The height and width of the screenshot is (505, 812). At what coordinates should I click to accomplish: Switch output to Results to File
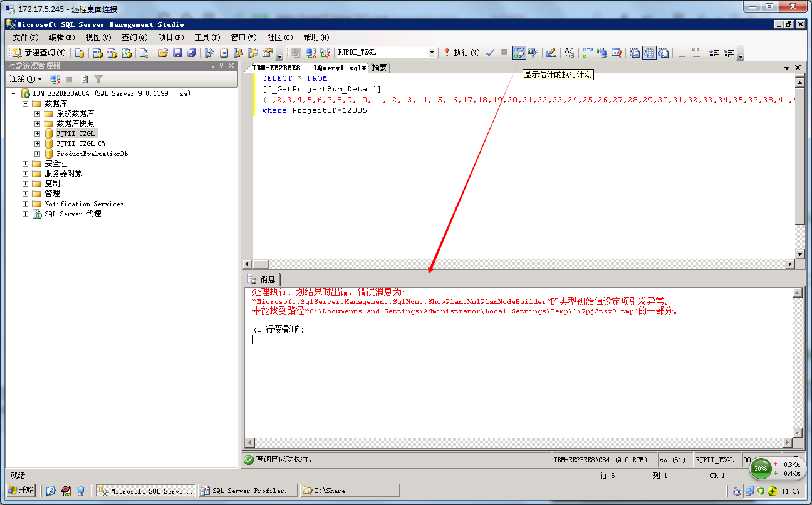[x=664, y=53]
